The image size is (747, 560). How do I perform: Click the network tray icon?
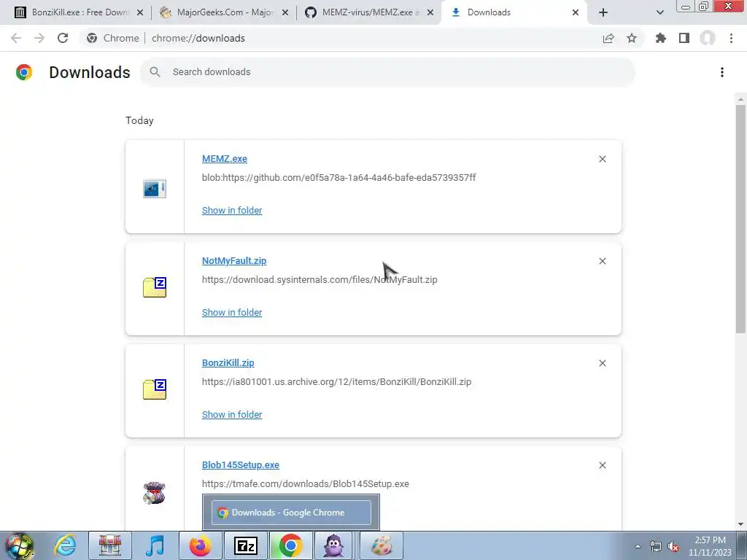tap(656, 547)
